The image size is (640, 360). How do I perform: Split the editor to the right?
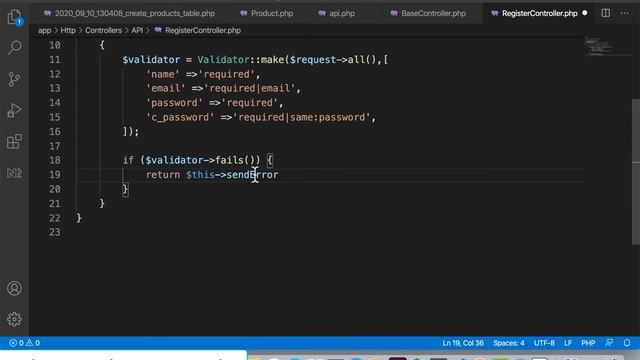pos(606,13)
